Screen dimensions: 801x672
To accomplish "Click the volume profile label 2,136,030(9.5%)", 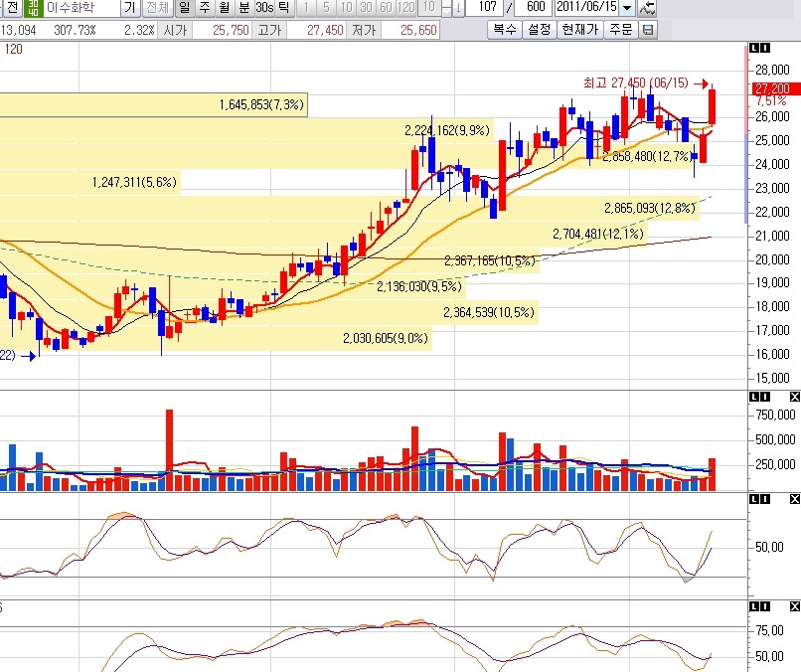I will tap(419, 286).
